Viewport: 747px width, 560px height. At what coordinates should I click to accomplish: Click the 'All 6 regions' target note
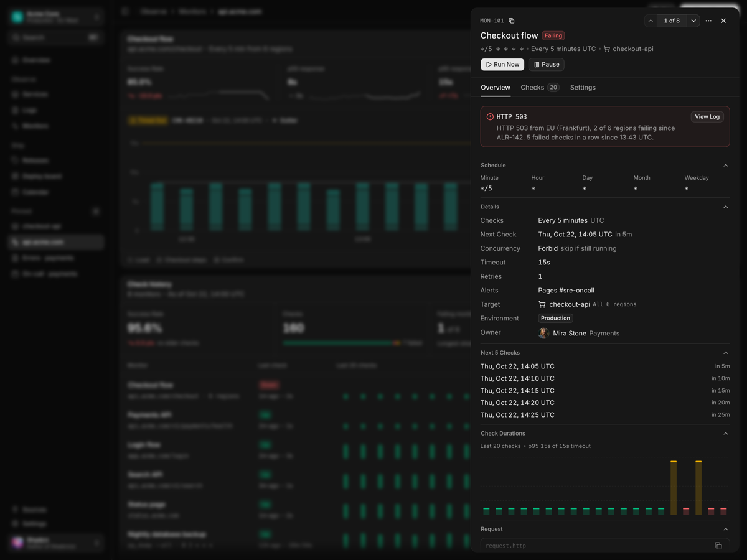click(x=615, y=304)
